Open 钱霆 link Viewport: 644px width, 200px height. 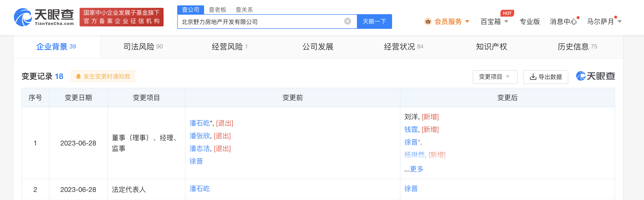411,129
